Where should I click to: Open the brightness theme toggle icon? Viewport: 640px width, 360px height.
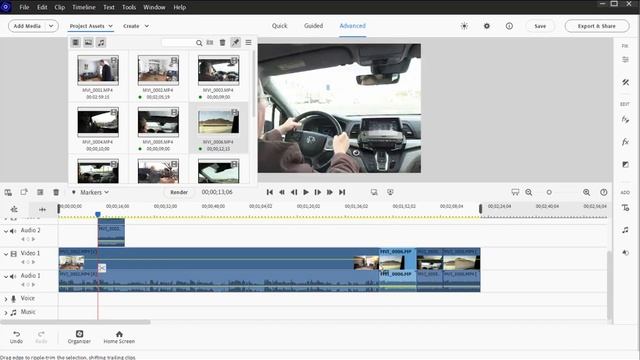coord(464,26)
